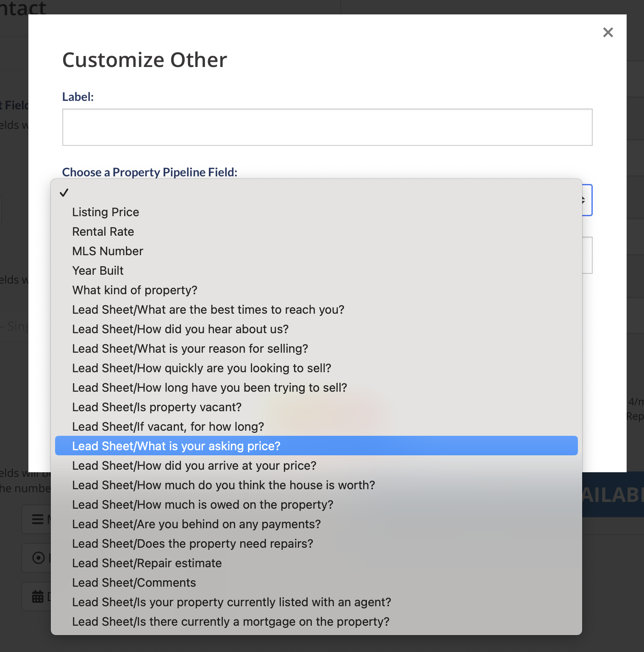644x652 pixels.
Task: Select 'What kind of property?' option
Action: tap(135, 290)
